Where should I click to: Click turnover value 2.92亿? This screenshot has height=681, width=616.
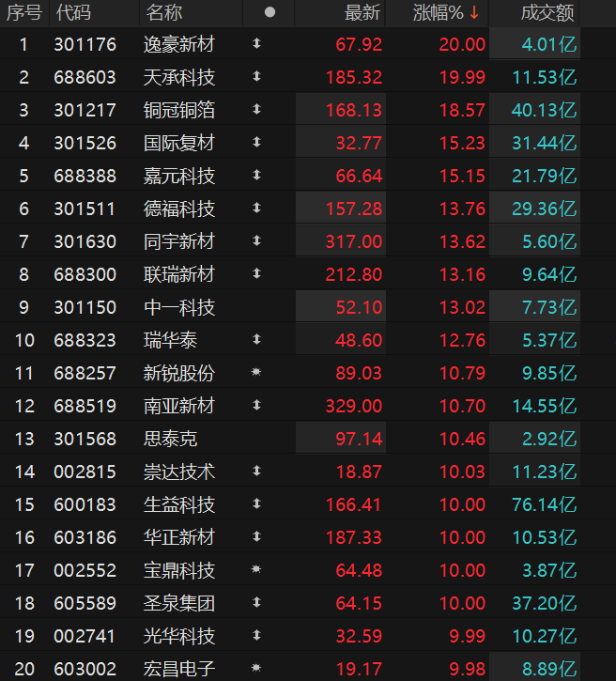coord(549,439)
